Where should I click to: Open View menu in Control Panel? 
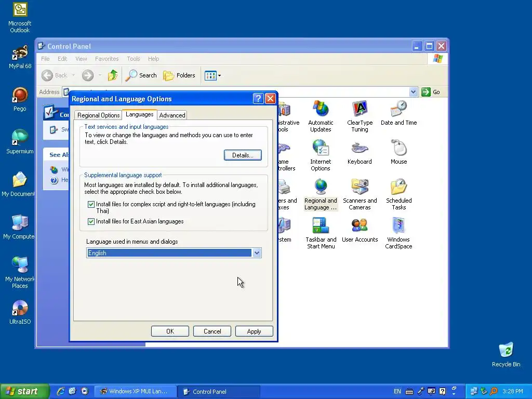click(x=81, y=59)
